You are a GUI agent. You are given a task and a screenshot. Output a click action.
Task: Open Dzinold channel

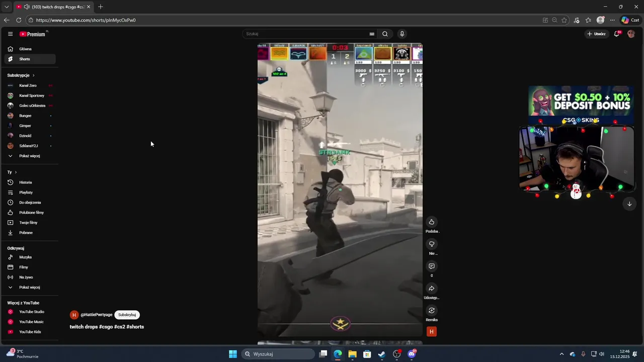tap(30, 136)
